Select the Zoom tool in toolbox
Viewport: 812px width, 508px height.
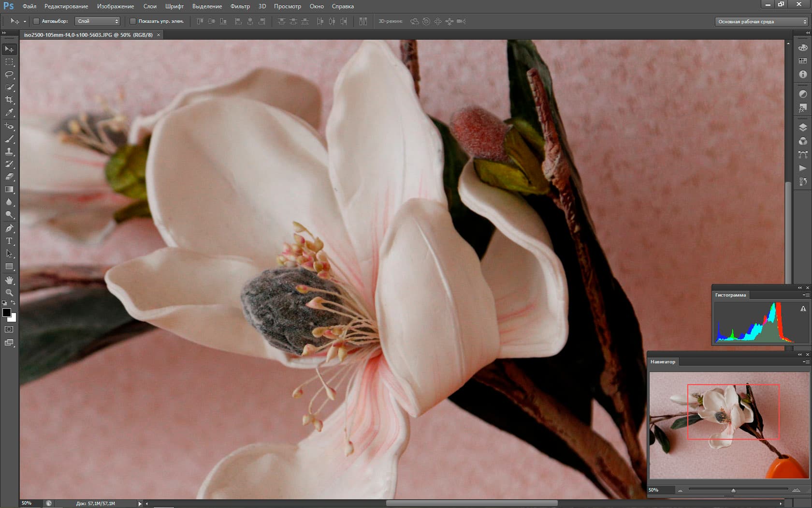coord(9,293)
